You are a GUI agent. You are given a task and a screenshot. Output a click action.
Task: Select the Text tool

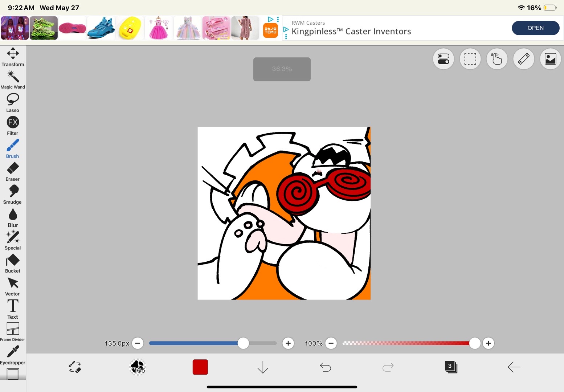pyautogui.click(x=13, y=309)
